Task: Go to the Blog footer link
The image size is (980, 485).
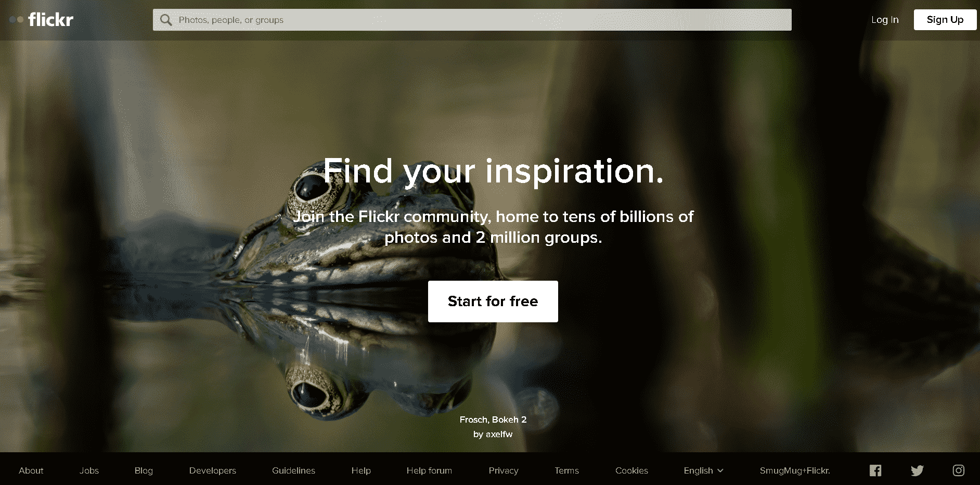Action: tap(144, 470)
